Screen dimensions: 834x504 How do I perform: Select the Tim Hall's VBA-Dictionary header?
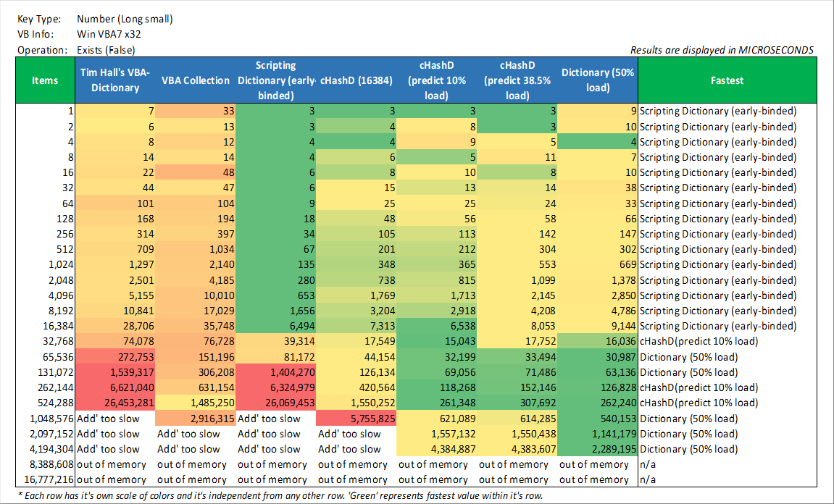click(115, 80)
